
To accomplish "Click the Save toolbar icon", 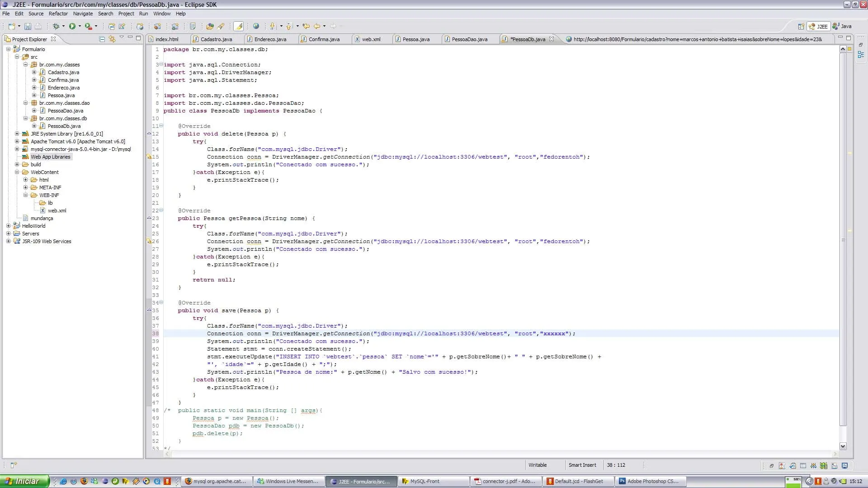I will [28, 26].
